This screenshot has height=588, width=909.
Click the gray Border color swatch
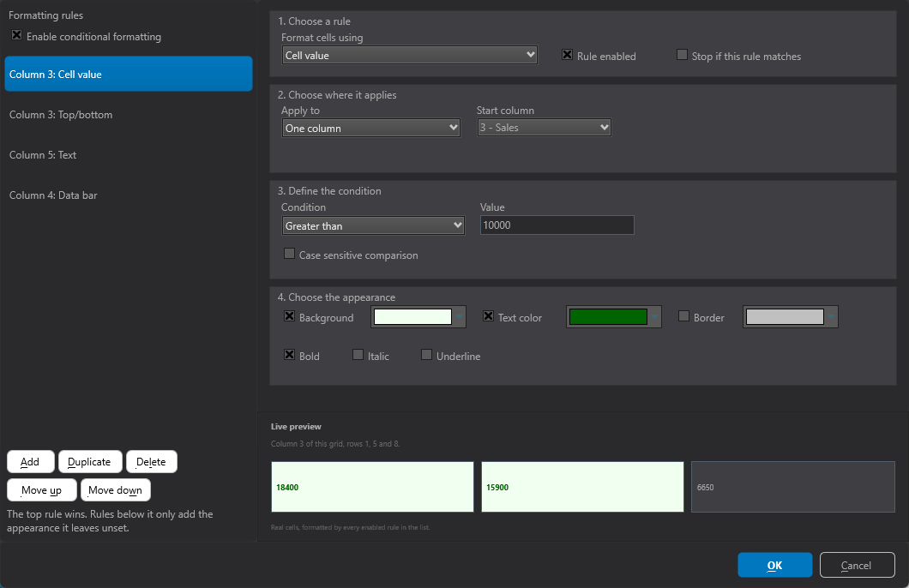pyautogui.click(x=785, y=317)
